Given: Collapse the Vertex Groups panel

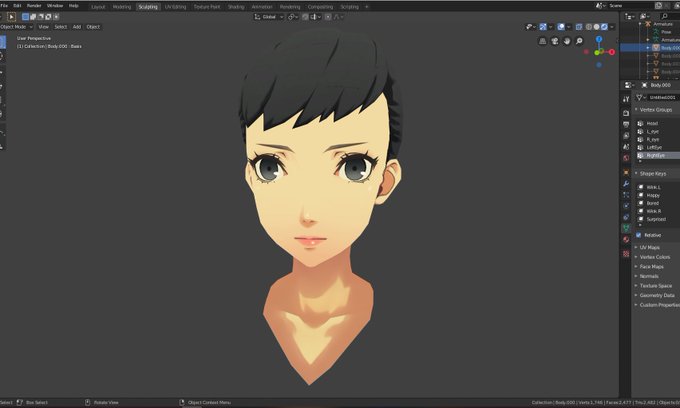Looking at the screenshot, I should 655,110.
